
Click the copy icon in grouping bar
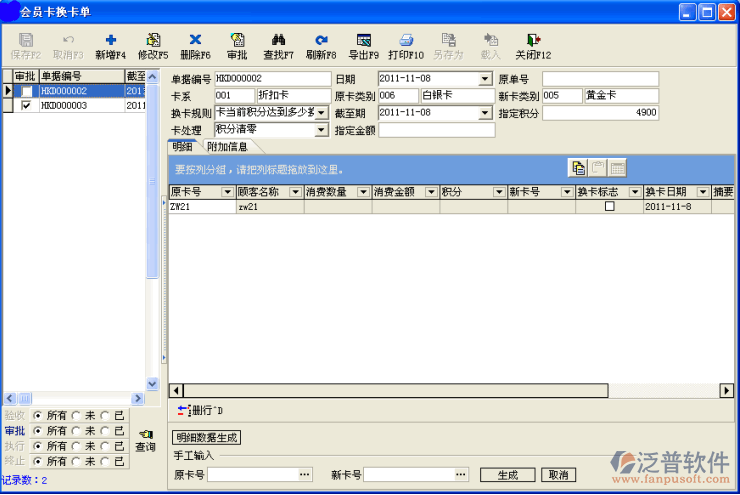point(578,168)
